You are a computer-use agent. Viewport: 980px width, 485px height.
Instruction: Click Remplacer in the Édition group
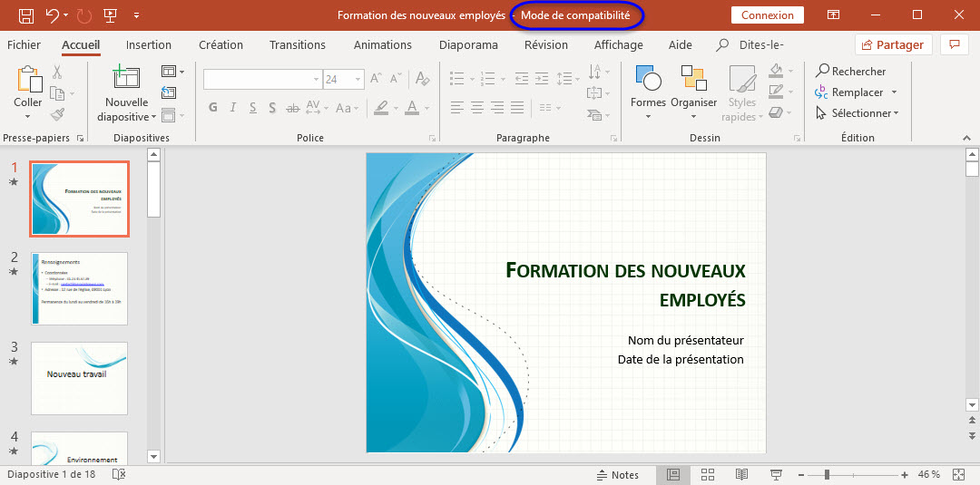pyautogui.click(x=857, y=92)
